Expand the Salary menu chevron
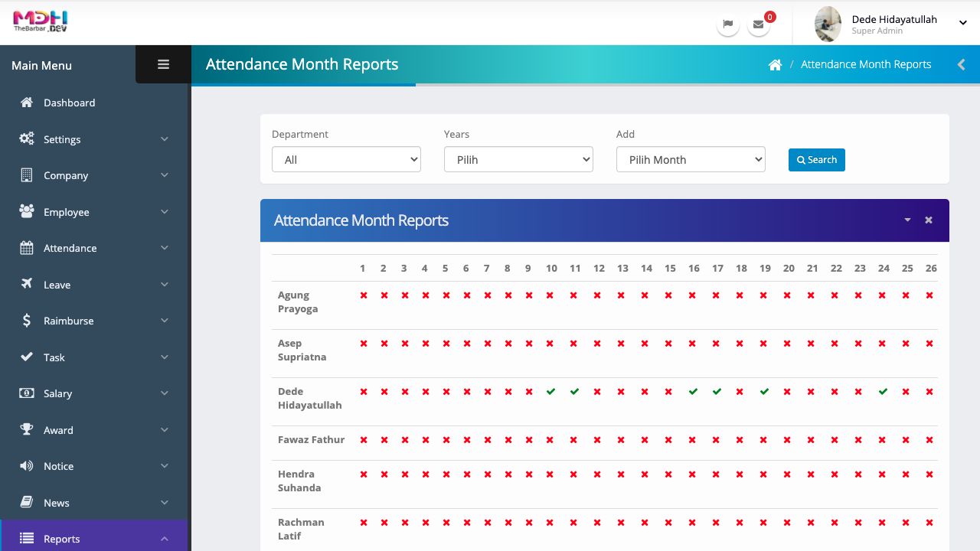Screen dimensions: 980x551 [x=164, y=393]
